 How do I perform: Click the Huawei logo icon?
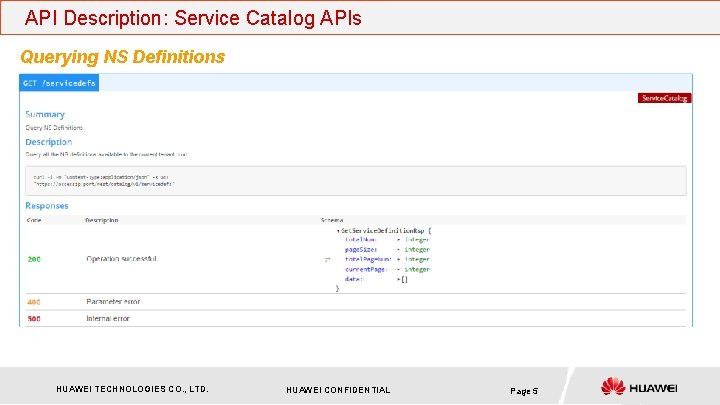tap(614, 386)
